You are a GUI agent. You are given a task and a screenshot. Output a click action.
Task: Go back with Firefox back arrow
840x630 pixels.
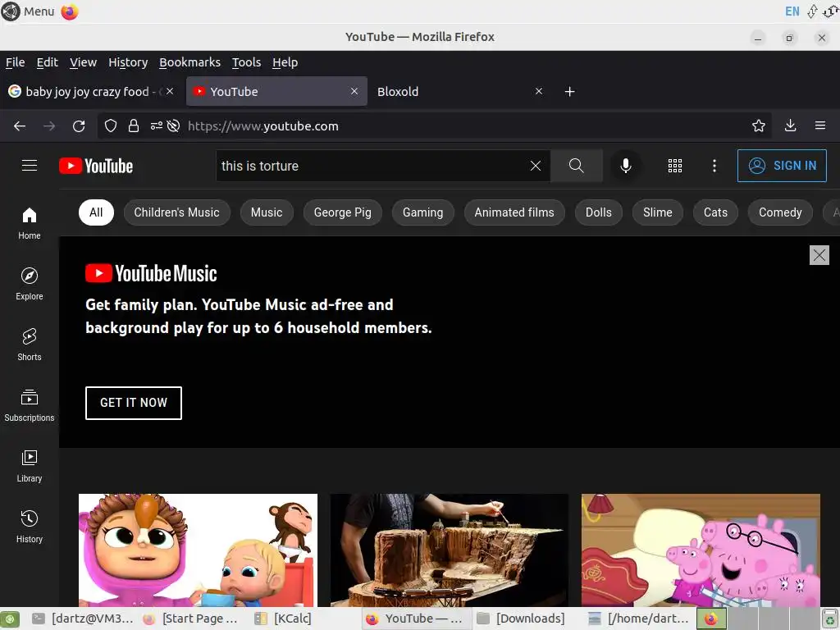pyautogui.click(x=20, y=126)
